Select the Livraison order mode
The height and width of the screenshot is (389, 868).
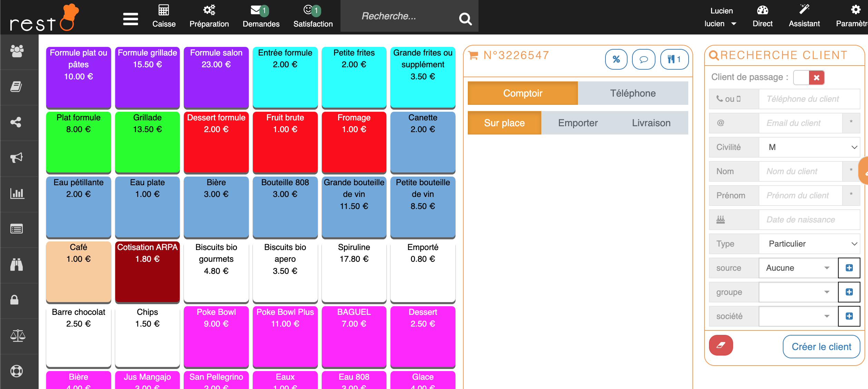(x=651, y=123)
